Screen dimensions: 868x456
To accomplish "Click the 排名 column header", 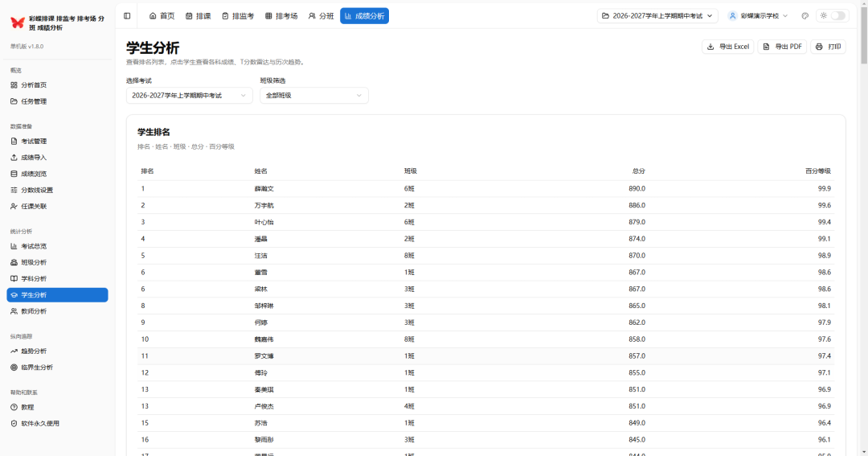I will click(147, 171).
